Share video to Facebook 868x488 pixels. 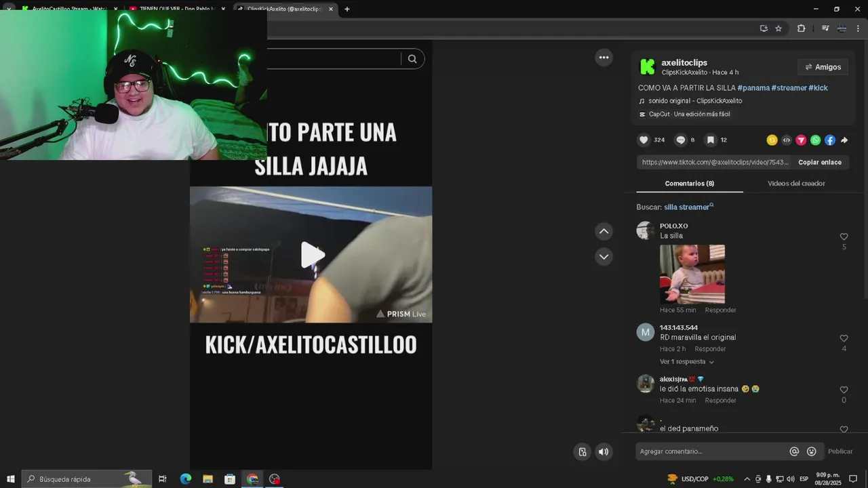click(x=830, y=140)
